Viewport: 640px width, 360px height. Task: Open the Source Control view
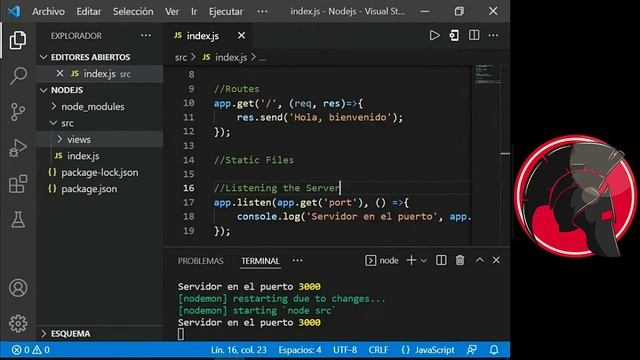pyautogui.click(x=18, y=111)
